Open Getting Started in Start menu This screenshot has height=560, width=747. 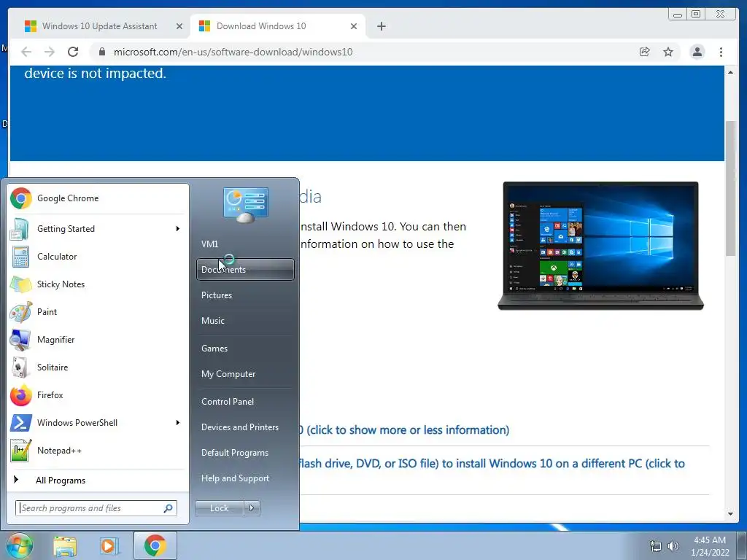point(98,228)
